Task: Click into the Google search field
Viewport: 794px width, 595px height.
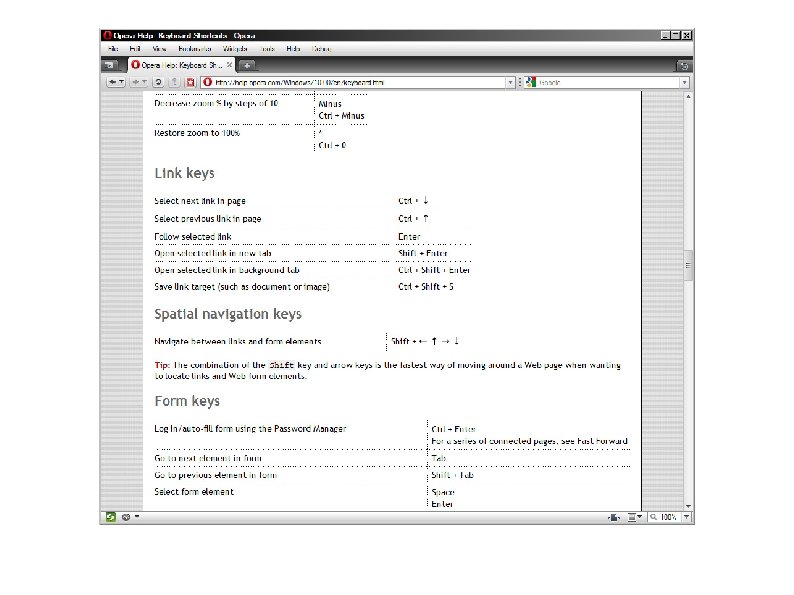Action: point(608,82)
